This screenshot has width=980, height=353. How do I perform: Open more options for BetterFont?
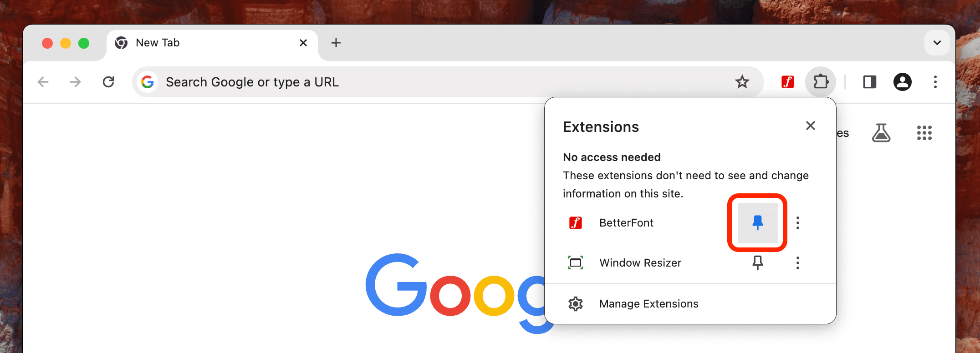(x=797, y=223)
